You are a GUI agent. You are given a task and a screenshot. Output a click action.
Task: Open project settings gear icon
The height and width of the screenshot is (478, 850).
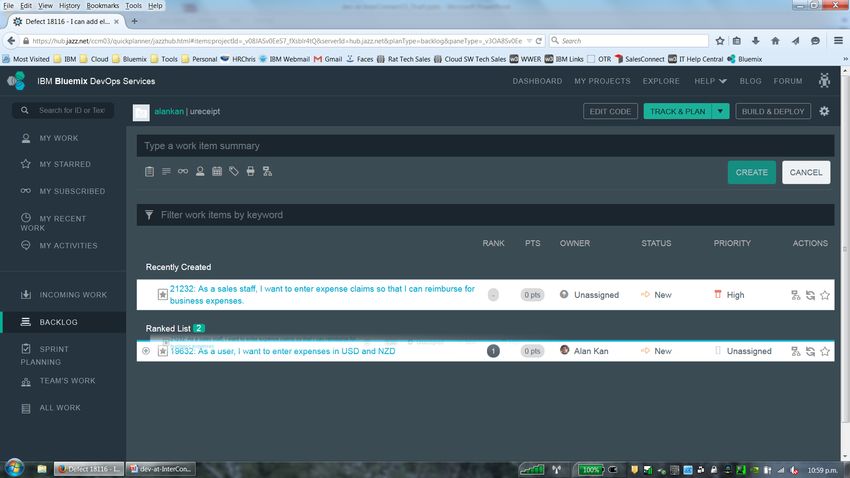(824, 111)
